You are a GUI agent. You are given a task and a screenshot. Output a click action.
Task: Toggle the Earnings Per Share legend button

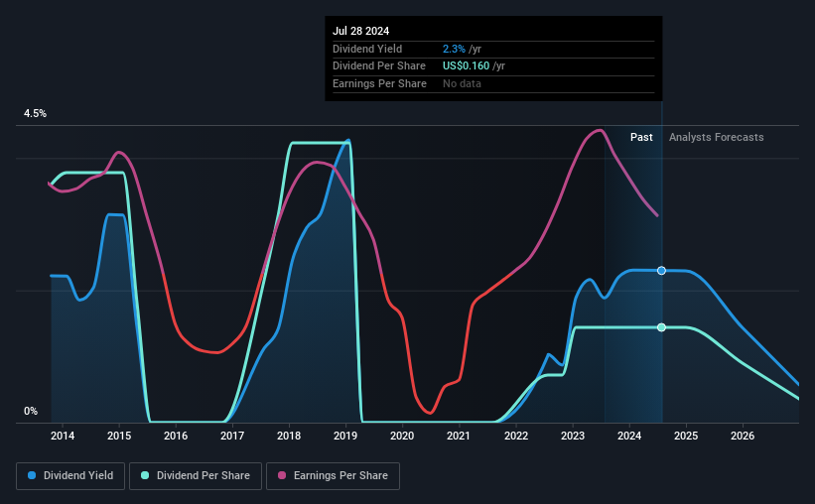(333, 476)
